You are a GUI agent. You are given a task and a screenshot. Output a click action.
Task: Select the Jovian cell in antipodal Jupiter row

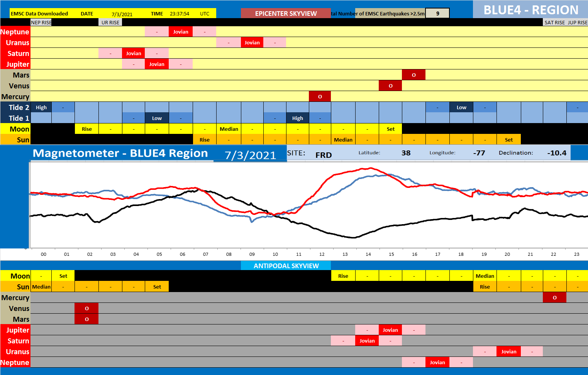[x=390, y=330]
